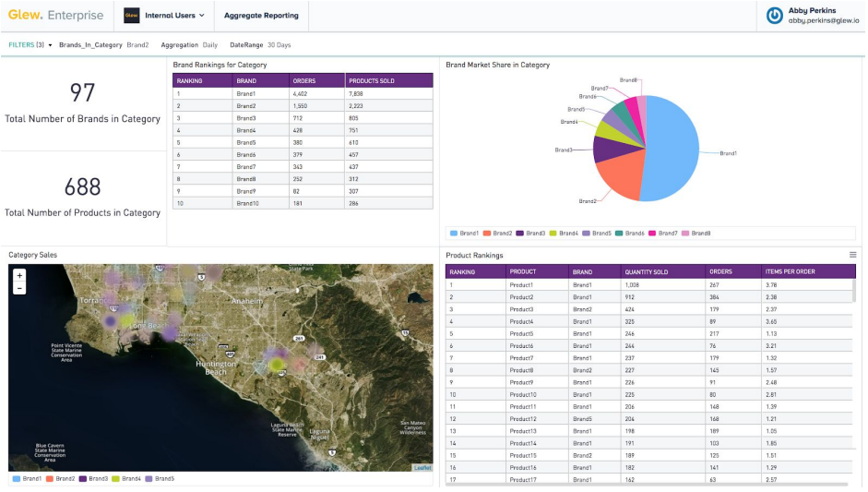Image resolution: width=868 pixels, height=492 pixels.
Task: Click the Leaflet attribution link on map
Action: click(x=422, y=468)
